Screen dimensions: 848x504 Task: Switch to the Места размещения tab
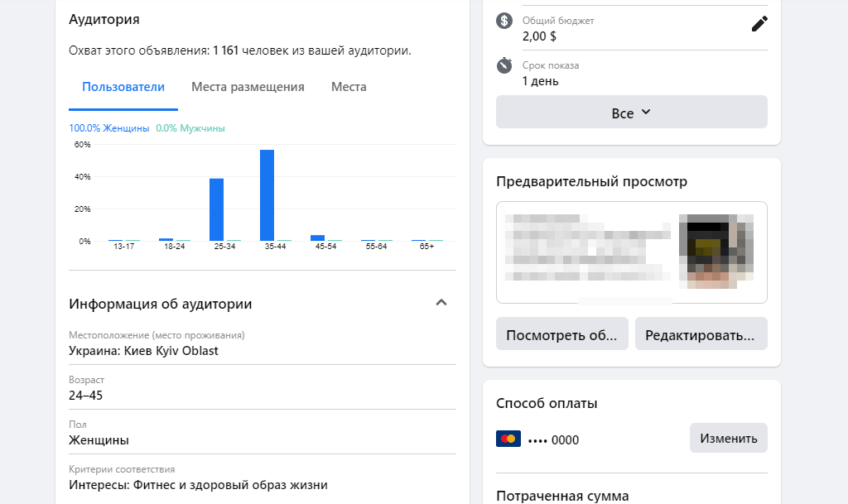[x=248, y=86]
